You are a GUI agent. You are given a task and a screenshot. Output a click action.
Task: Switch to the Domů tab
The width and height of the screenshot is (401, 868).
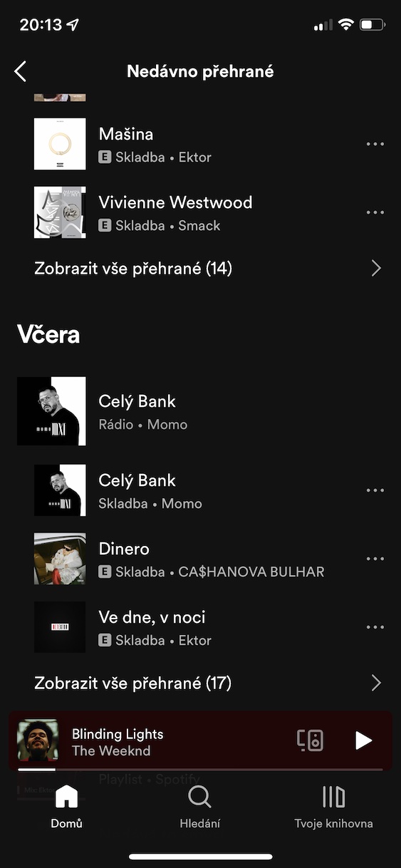click(x=66, y=807)
